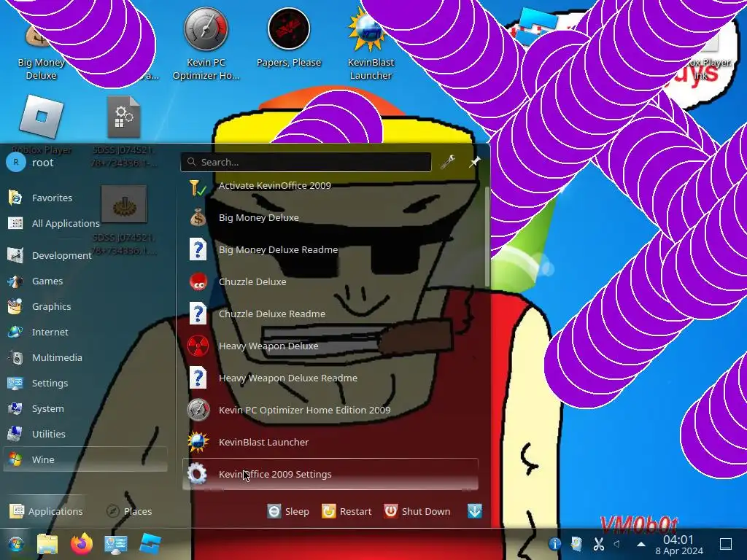This screenshot has width=747, height=560.
Task: Click the root user avatar
Action: (x=16, y=163)
